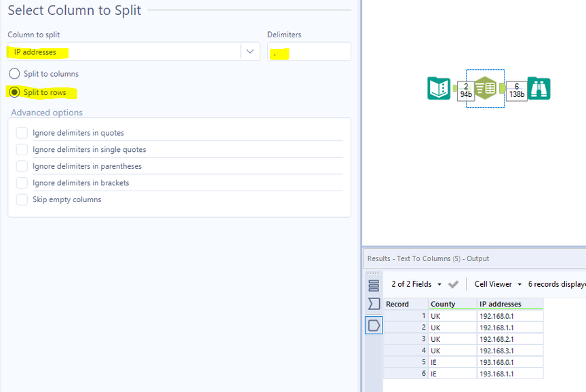
Task: Select the results data output icon
Action: pos(373,325)
